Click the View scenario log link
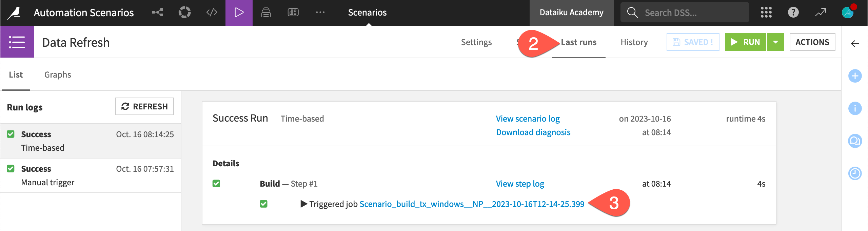868x231 pixels. point(528,119)
